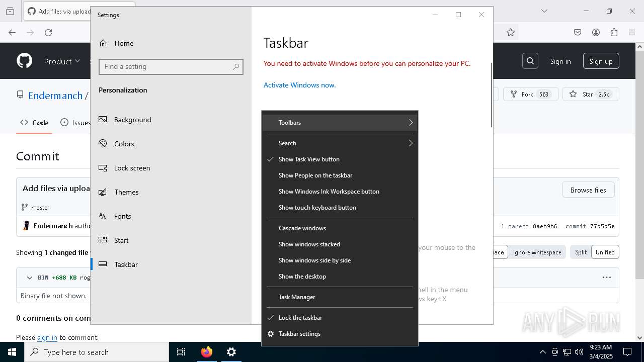The height and width of the screenshot is (362, 644).
Task: Select Unified diff view
Action: (x=605, y=252)
